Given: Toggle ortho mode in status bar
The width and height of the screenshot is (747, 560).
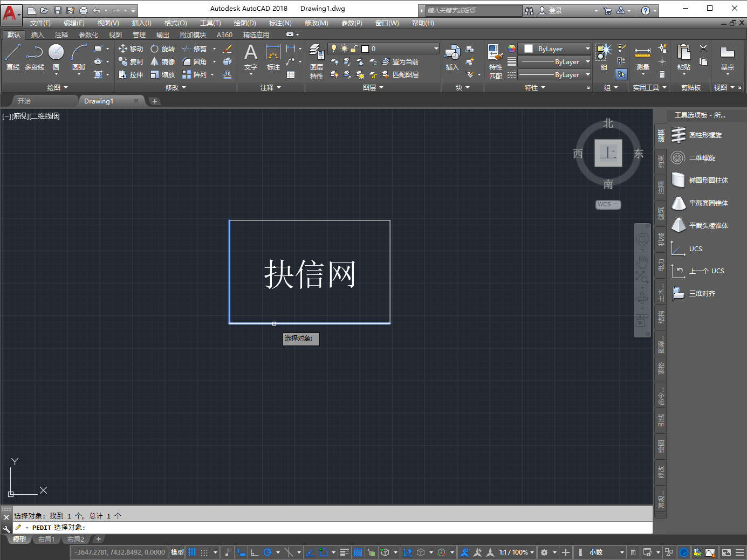Looking at the screenshot, I should pos(254,552).
